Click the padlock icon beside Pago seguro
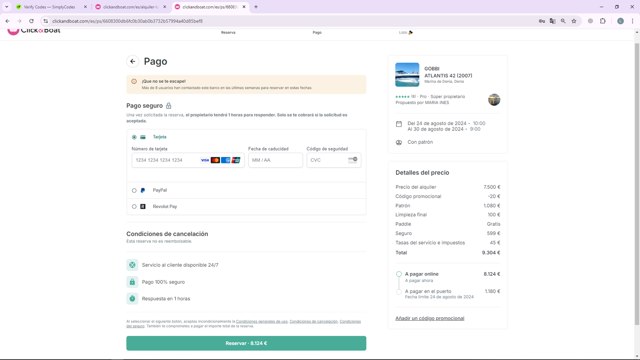 pyautogui.click(x=169, y=106)
